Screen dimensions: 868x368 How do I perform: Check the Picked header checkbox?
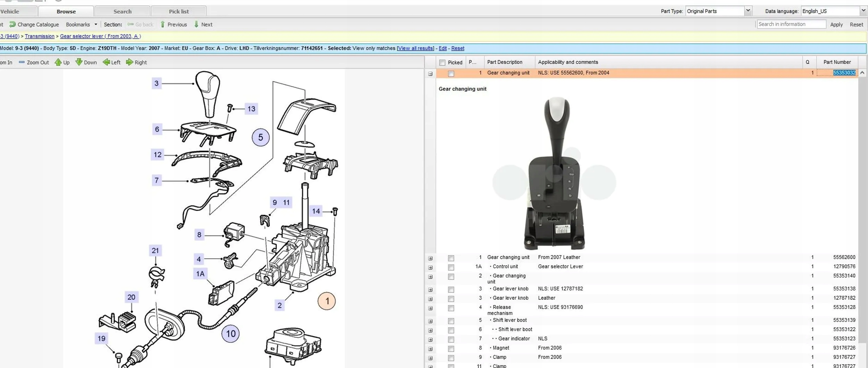coord(442,63)
